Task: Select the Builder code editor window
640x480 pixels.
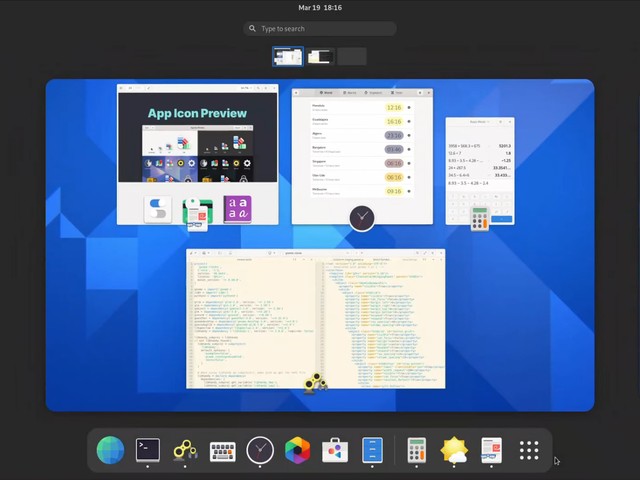Action: coord(315,318)
